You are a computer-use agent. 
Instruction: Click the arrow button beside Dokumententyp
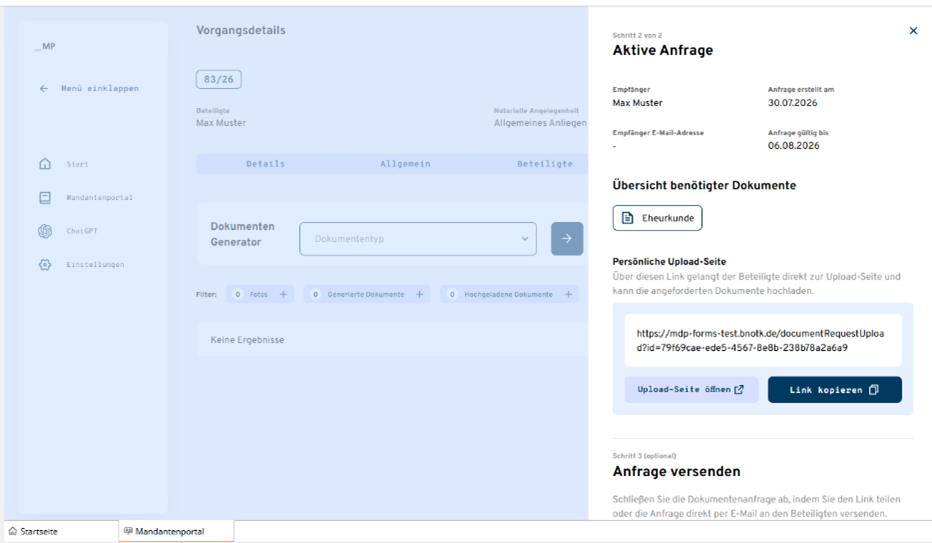point(566,239)
